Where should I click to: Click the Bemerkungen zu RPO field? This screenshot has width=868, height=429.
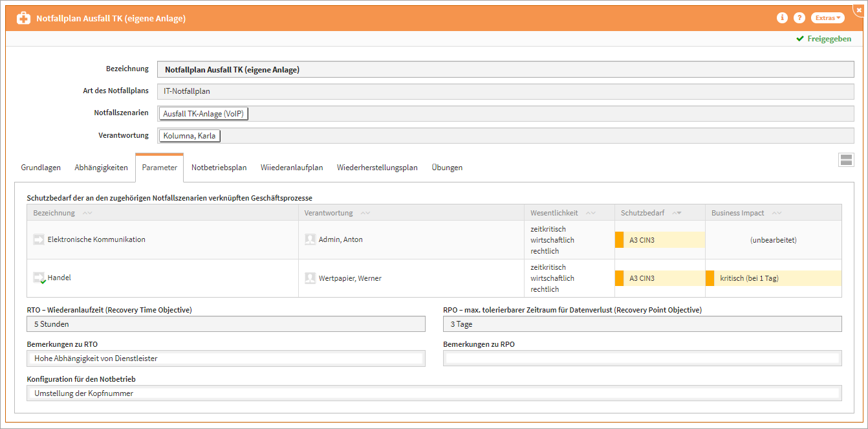642,358
